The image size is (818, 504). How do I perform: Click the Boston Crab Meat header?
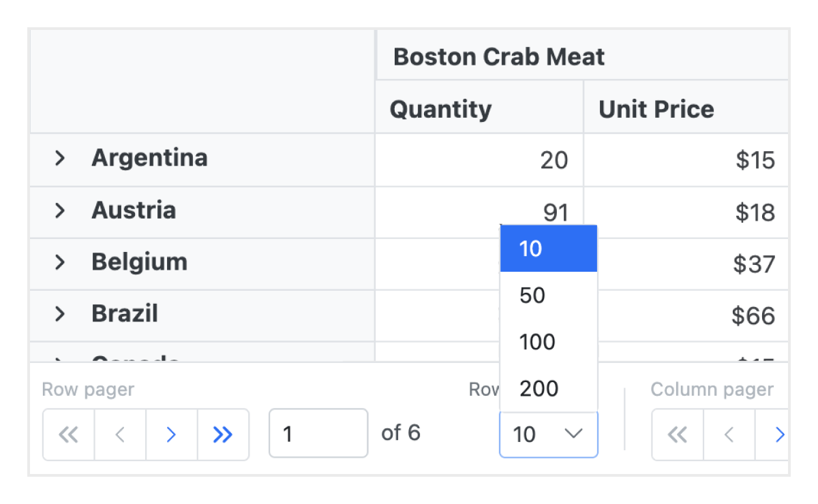(499, 57)
